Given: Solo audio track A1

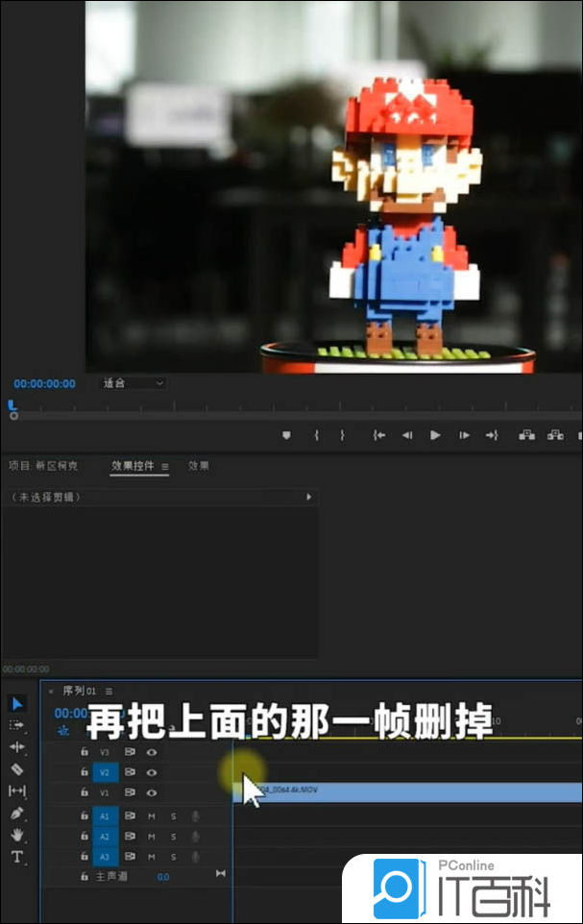Looking at the screenshot, I should pos(173,816).
